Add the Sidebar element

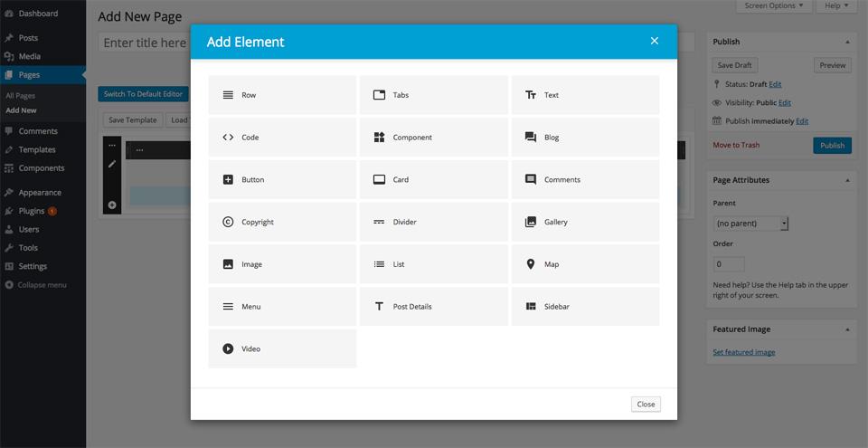click(585, 306)
